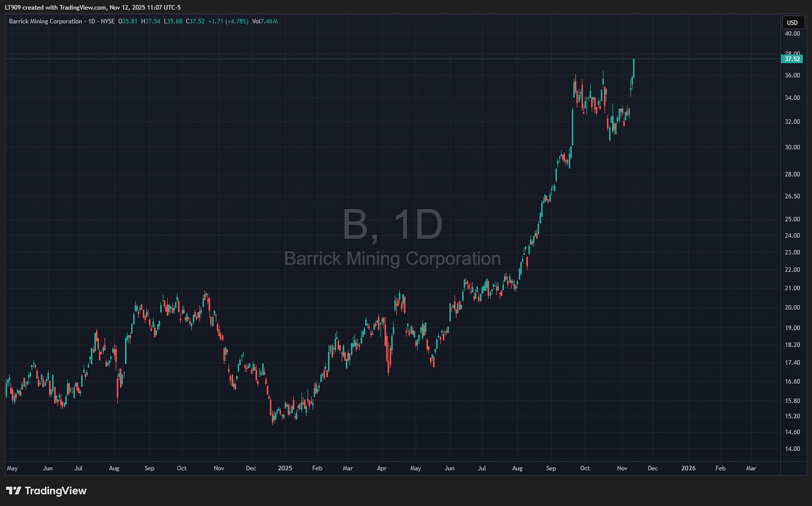Click the 26.50 price axis label
812x506 pixels.
[792, 196]
